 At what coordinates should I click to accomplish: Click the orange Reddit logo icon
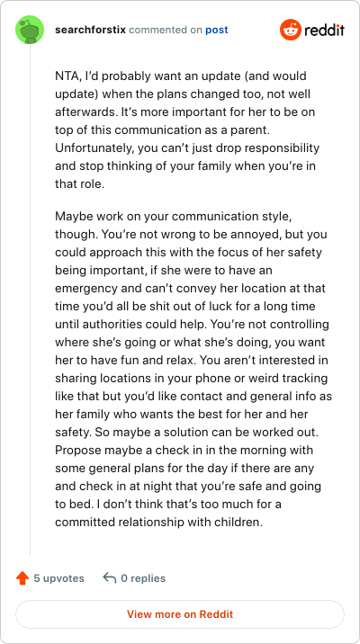[291, 30]
